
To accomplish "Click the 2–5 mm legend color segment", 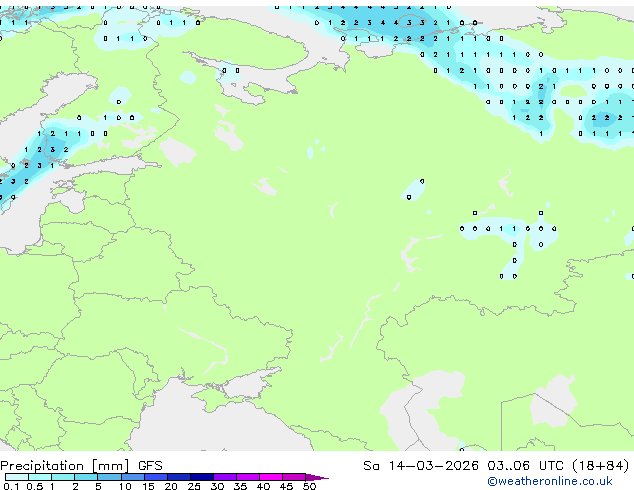I will click(x=86, y=477).
